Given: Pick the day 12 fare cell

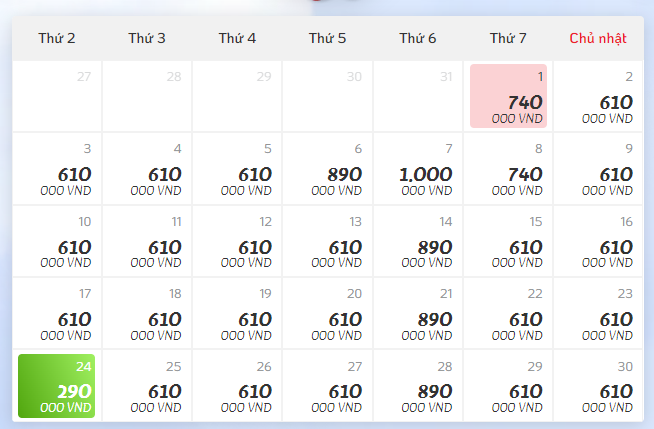Looking at the screenshot, I should 238,241.
